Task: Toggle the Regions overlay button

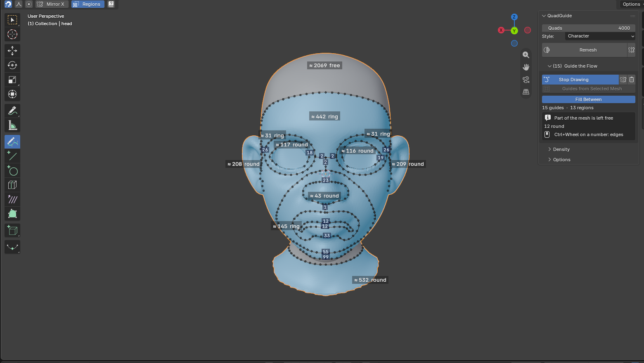Action: click(x=88, y=4)
